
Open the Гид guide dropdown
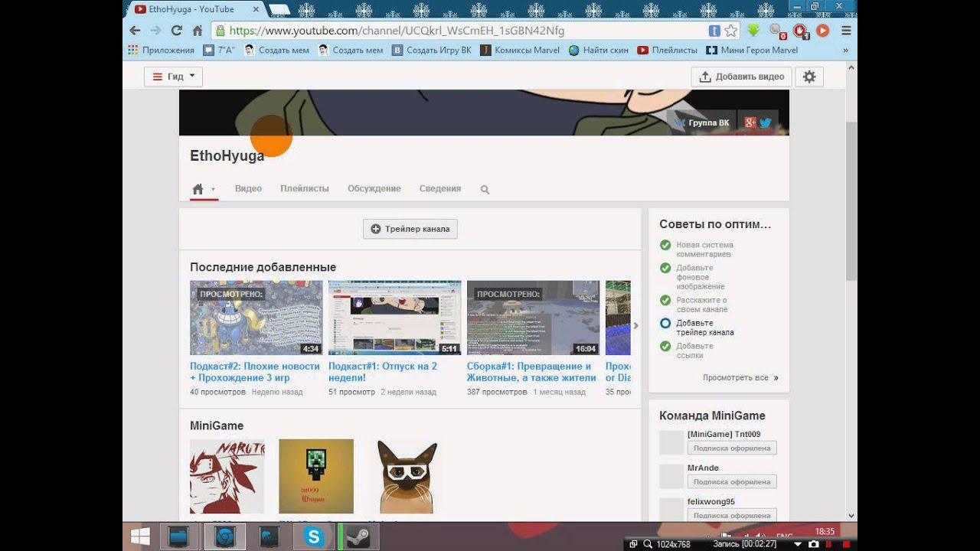point(174,77)
